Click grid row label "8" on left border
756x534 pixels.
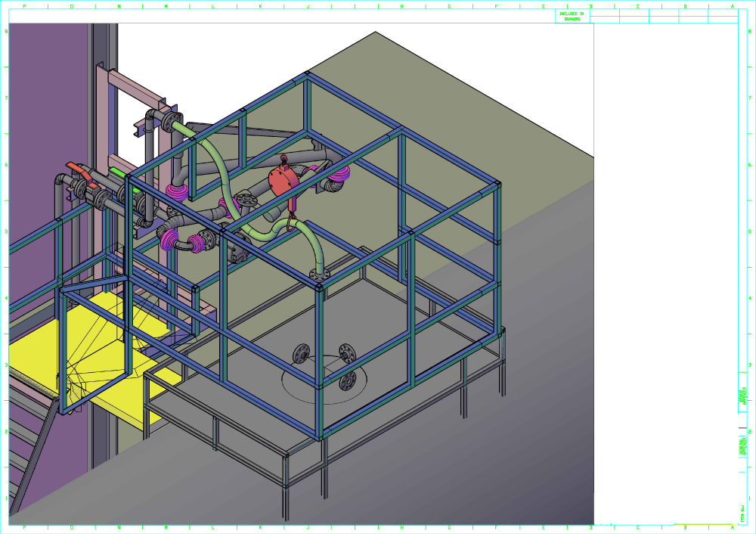[x=7, y=32]
